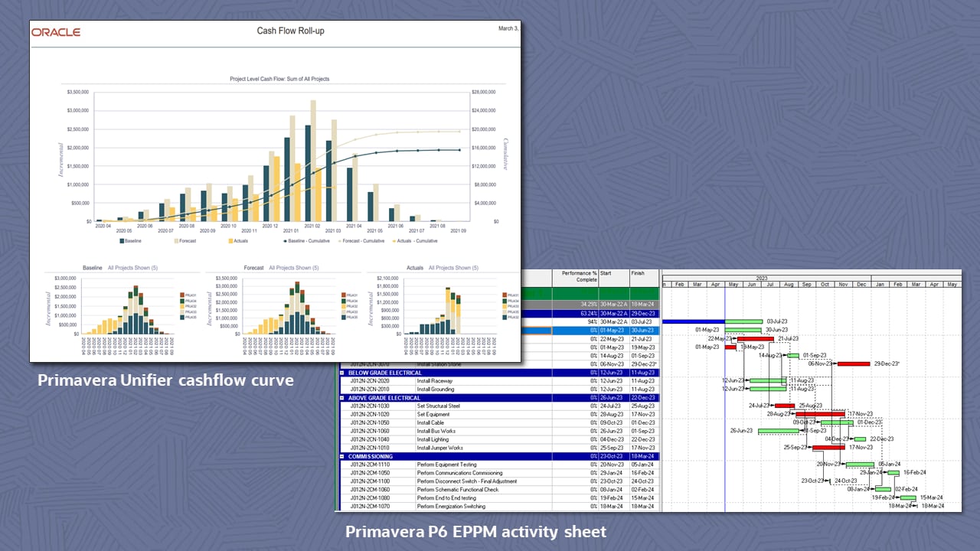Image resolution: width=980 pixels, height=551 pixels.
Task: Click the Baseline legend marker under the main chart
Action: pyautogui.click(x=121, y=240)
